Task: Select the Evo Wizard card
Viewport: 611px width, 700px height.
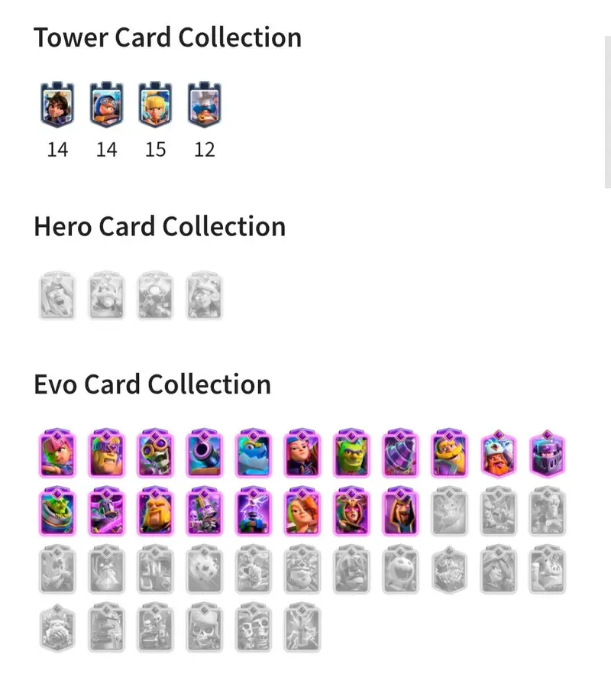Action: coord(400,511)
